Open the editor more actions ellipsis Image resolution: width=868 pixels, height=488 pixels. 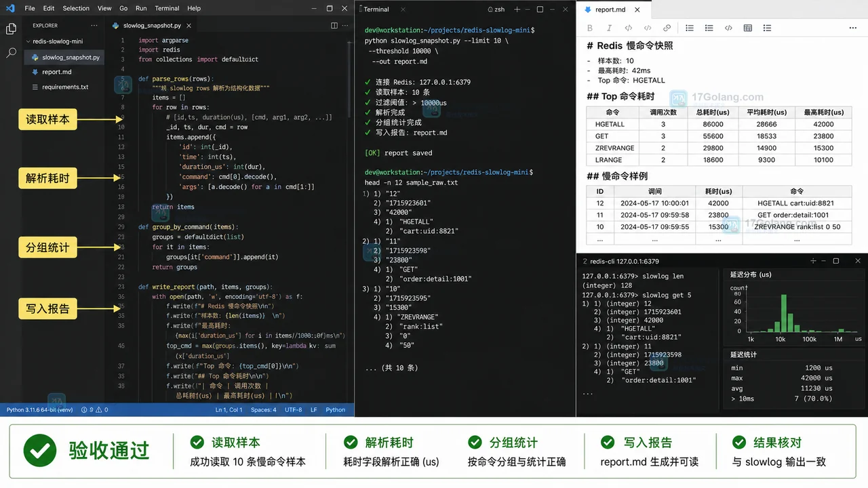[347, 25]
